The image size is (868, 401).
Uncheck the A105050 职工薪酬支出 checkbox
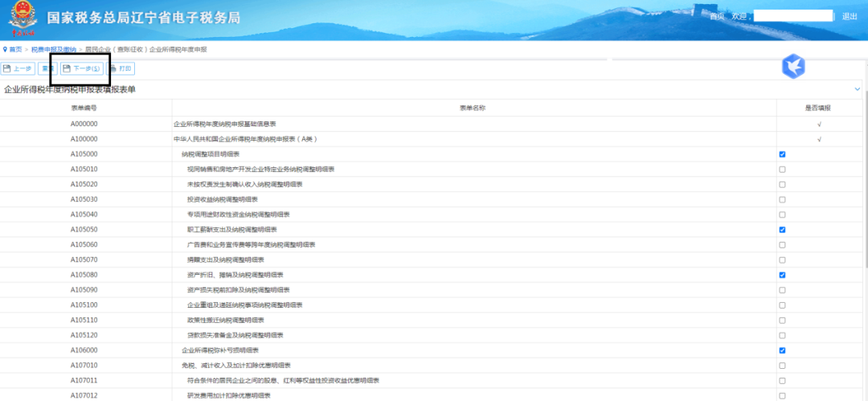782,230
